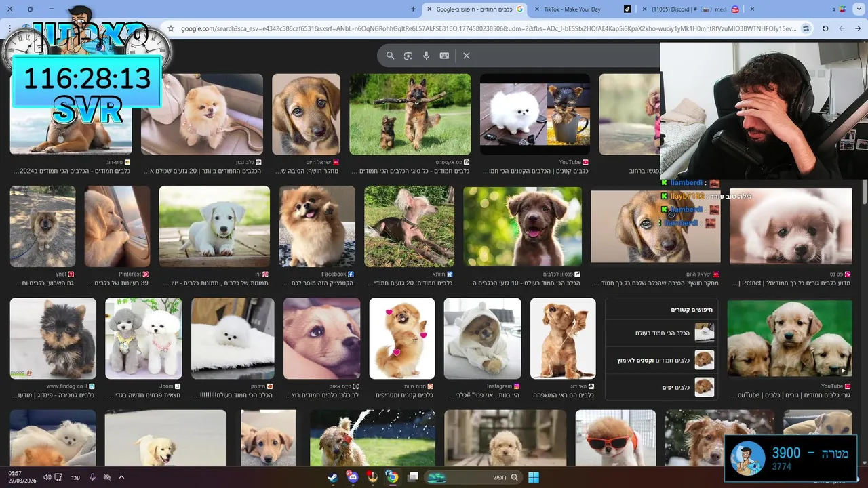Screen dimensions: 868x488
Task: Open the waving Pomeranian Facebook image
Action: [317, 226]
